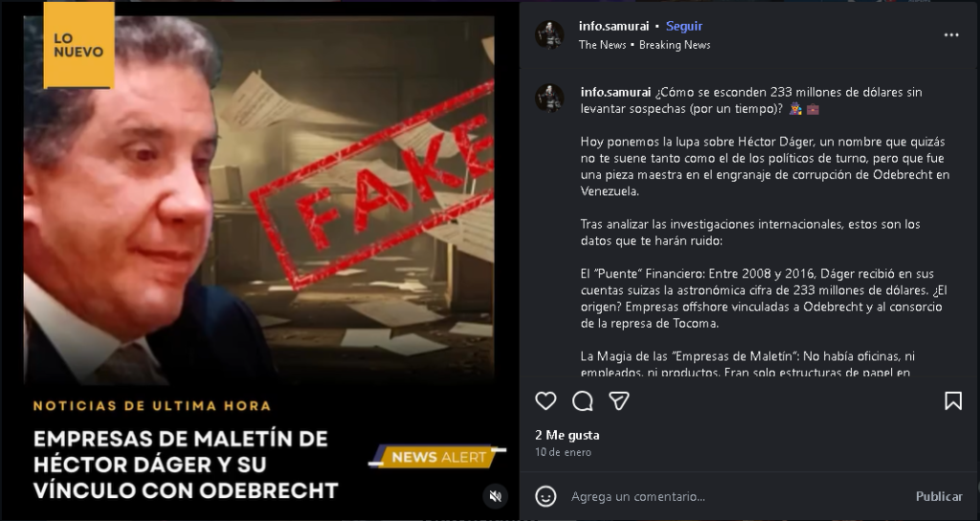This screenshot has height=521, width=980.
Task: Unmute the video with the speaker icon
Action: coord(496,497)
